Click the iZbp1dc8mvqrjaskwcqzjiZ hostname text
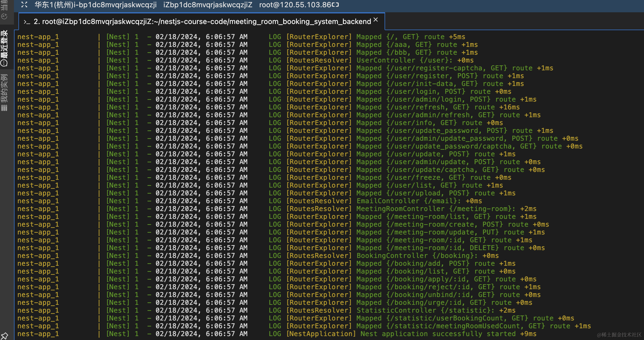This screenshot has height=340, width=644. point(207,5)
